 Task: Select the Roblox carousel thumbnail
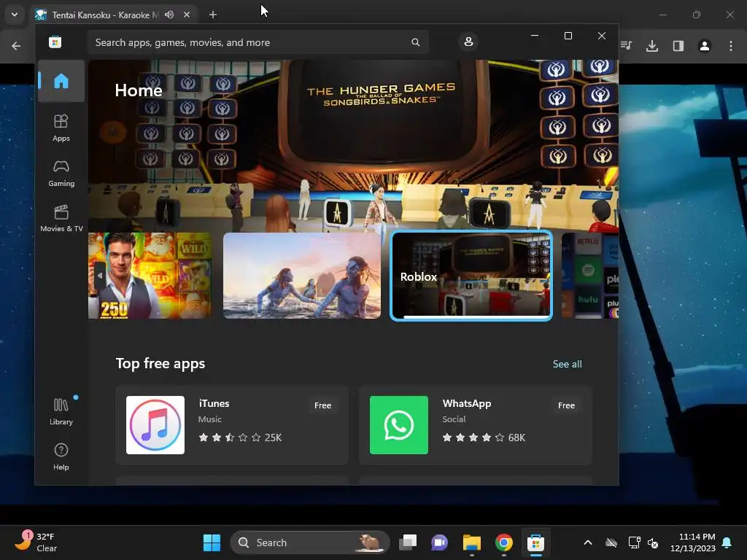point(471,276)
